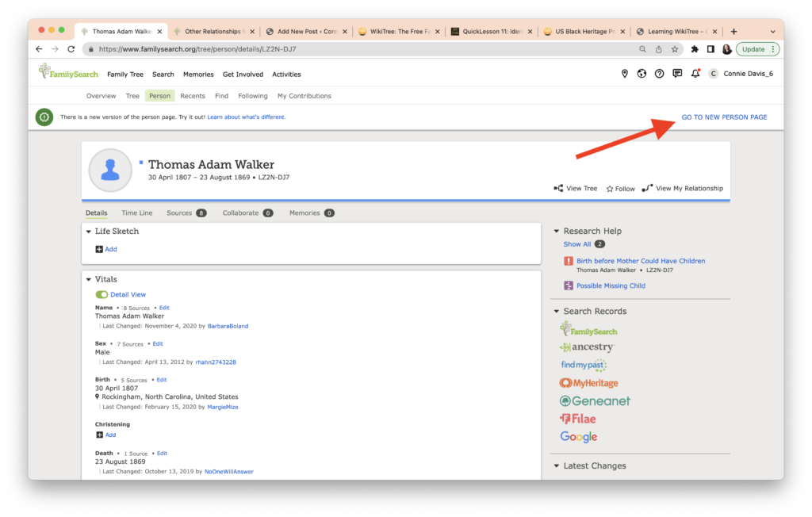Click the browser back arrow
Viewport: 812px width, 517px height.
tap(40, 49)
